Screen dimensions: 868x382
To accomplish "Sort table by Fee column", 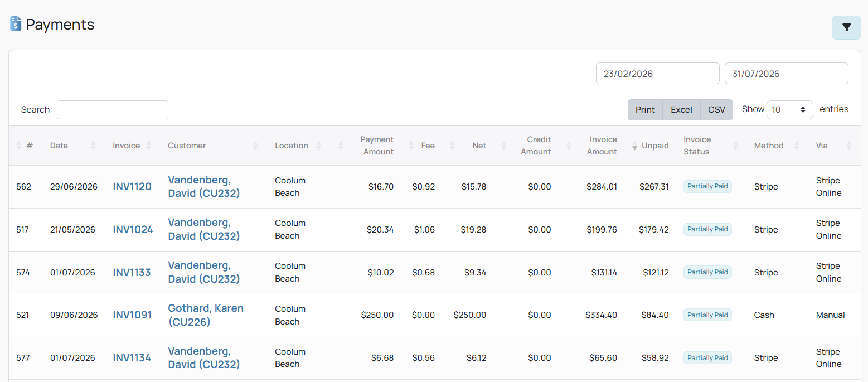I will pyautogui.click(x=423, y=146).
